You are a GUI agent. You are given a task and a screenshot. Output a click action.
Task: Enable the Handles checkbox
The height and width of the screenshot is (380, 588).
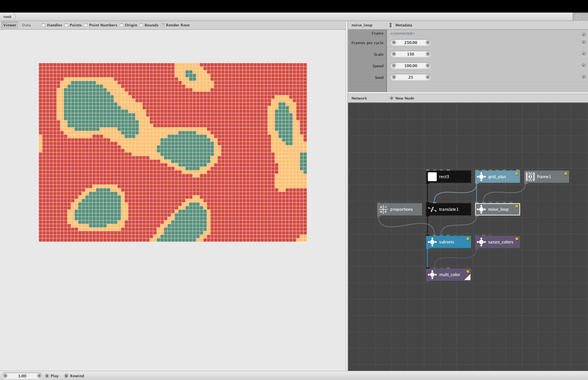pos(44,25)
